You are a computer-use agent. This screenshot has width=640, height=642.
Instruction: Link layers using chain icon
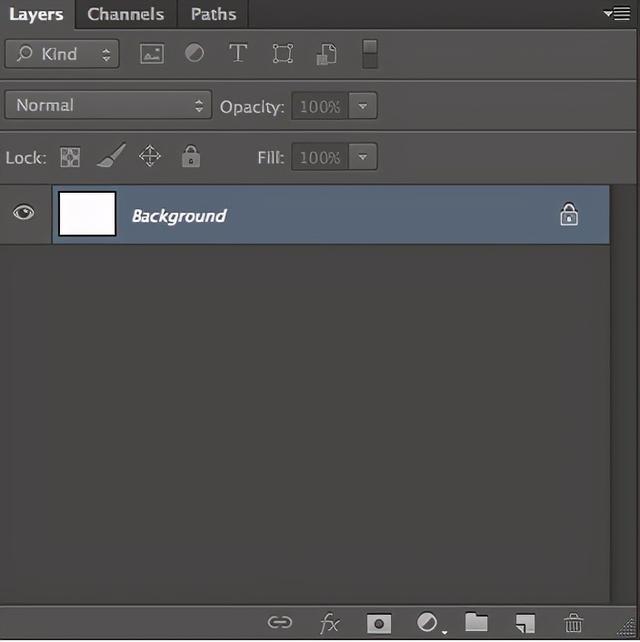click(x=280, y=622)
